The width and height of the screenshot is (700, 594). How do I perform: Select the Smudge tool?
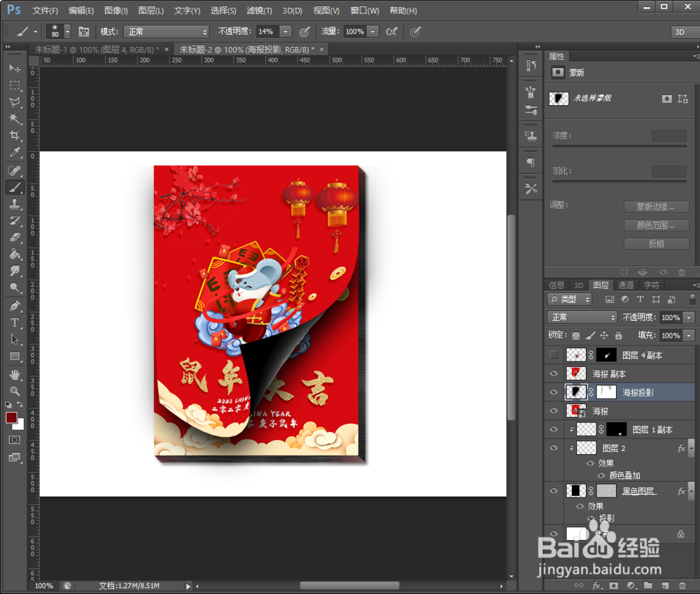pos(15,270)
